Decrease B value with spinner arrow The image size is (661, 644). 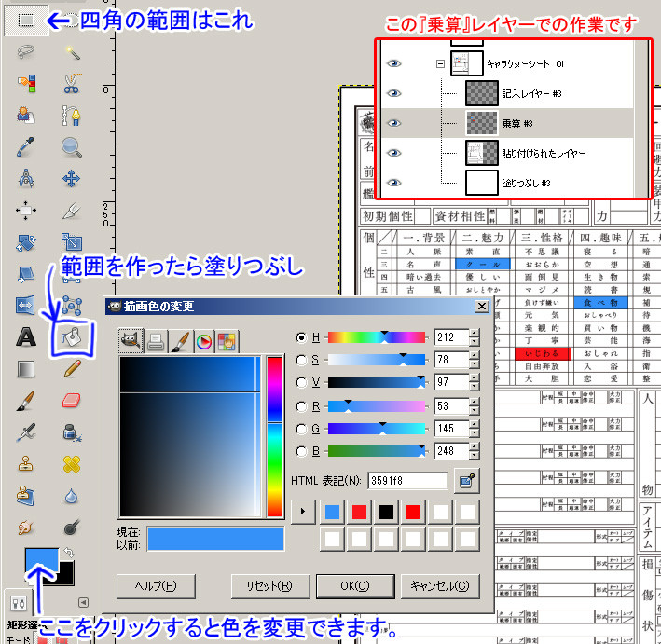point(475,456)
